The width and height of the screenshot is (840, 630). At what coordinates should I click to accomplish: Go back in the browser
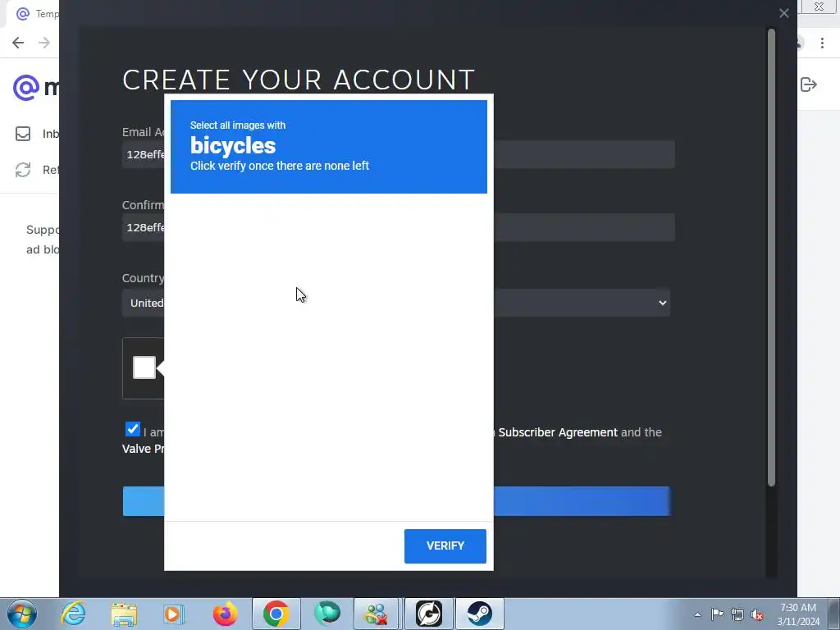[x=18, y=43]
